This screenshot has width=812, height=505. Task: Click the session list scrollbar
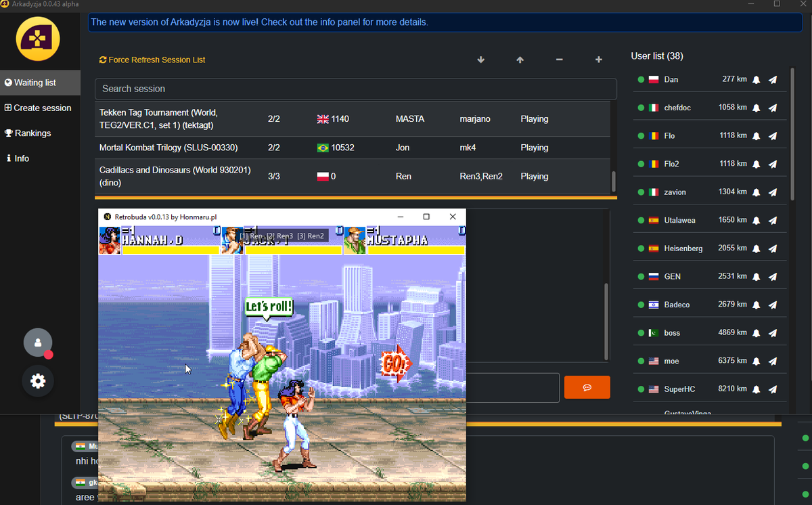pos(614,181)
